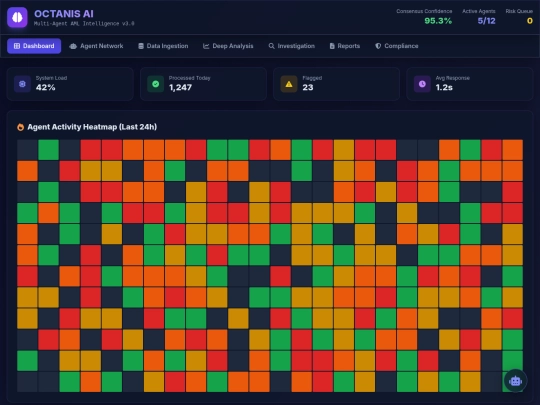Image resolution: width=540 pixels, height=405 pixels.
Task: Click the Compliance shield icon
Action: coord(378,46)
